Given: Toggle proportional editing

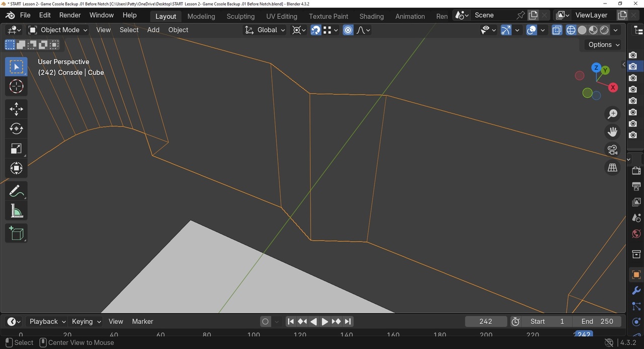Looking at the screenshot, I should point(348,30).
